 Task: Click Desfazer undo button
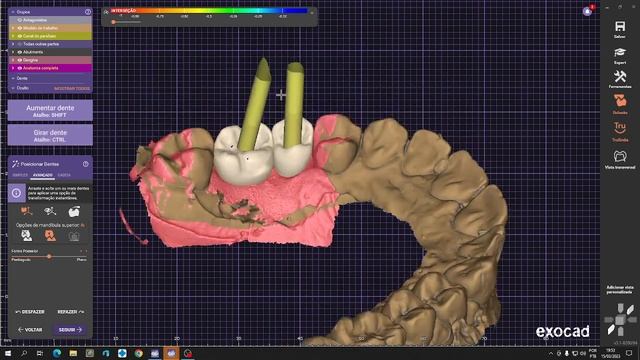click(x=30, y=312)
